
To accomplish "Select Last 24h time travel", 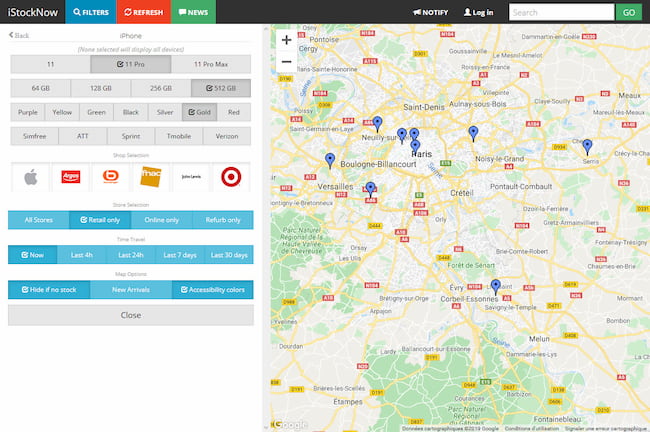I will tap(131, 255).
